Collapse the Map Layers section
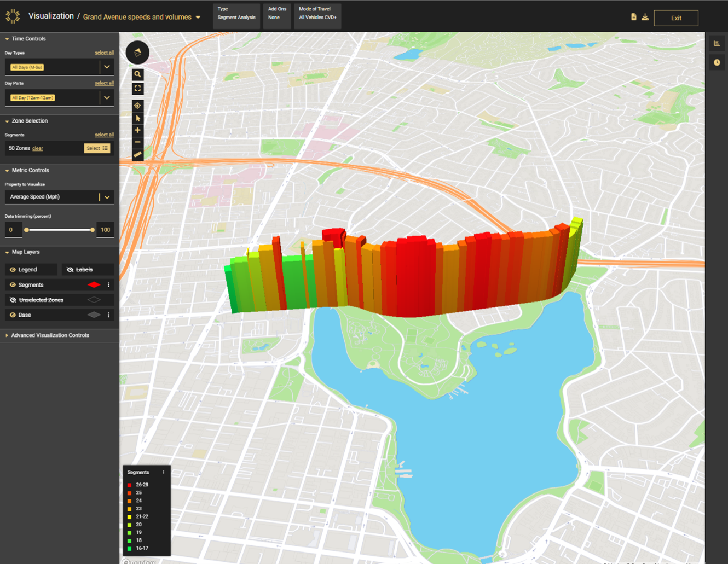This screenshot has width=728, height=564. [7, 252]
